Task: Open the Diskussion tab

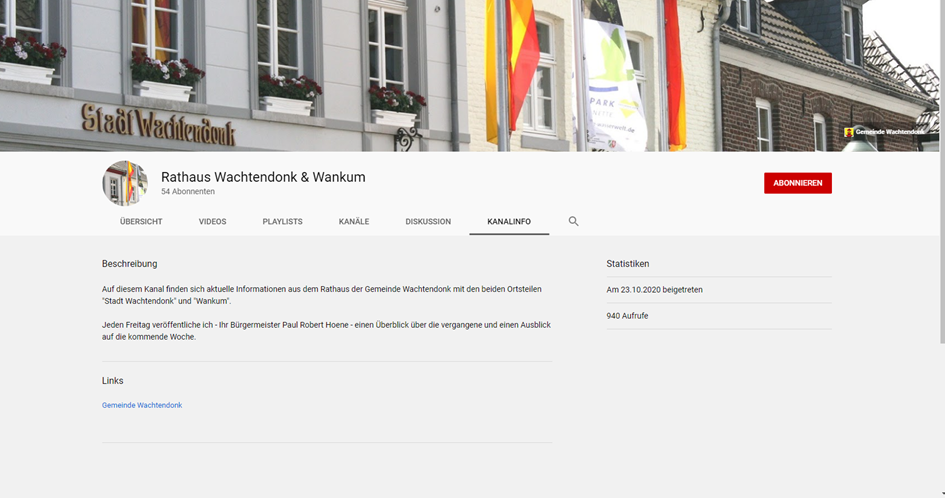Action: coord(428,222)
